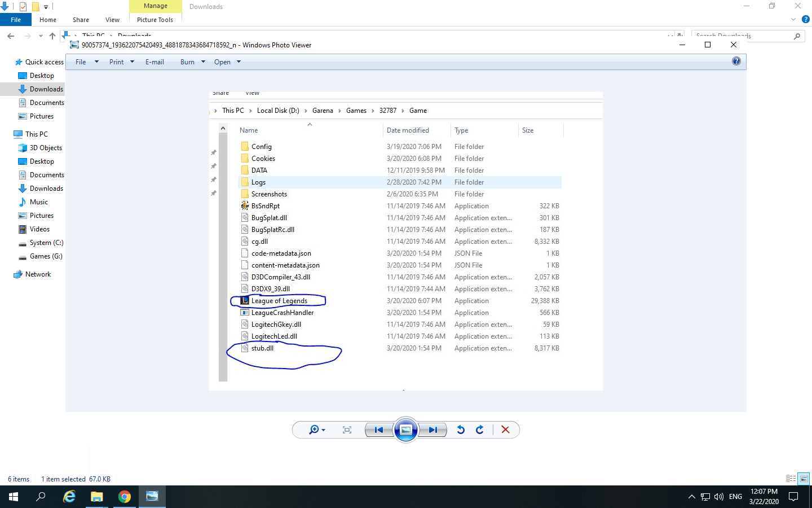Switch Explorer to details view
The height and width of the screenshot is (508, 812).
(791, 479)
